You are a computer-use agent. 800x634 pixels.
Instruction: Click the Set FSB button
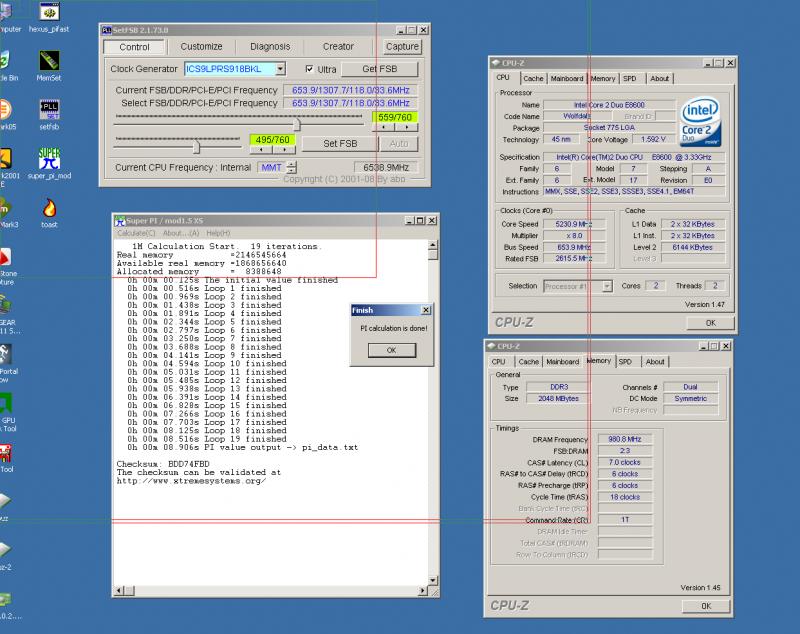[340, 144]
